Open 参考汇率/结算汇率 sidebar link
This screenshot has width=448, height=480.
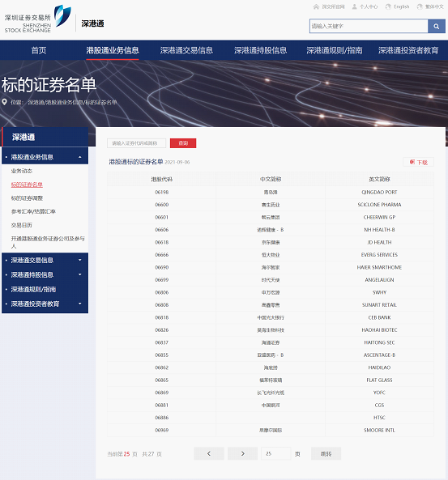pyautogui.click(x=33, y=211)
